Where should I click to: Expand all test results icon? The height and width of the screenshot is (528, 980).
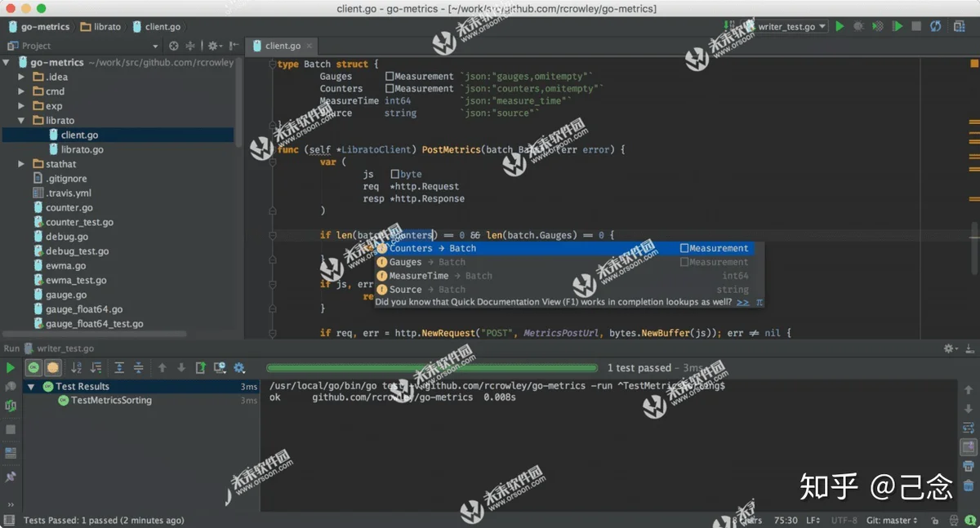point(119,368)
